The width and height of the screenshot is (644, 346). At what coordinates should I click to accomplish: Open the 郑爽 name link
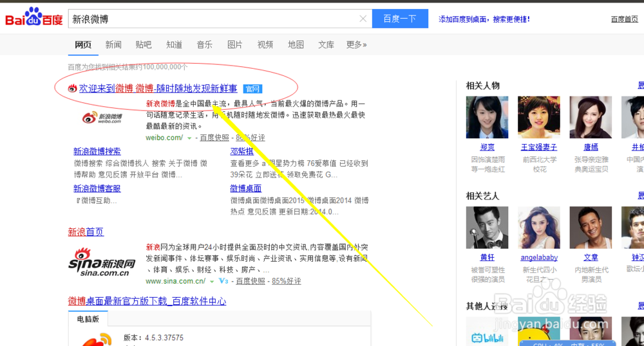(x=487, y=147)
